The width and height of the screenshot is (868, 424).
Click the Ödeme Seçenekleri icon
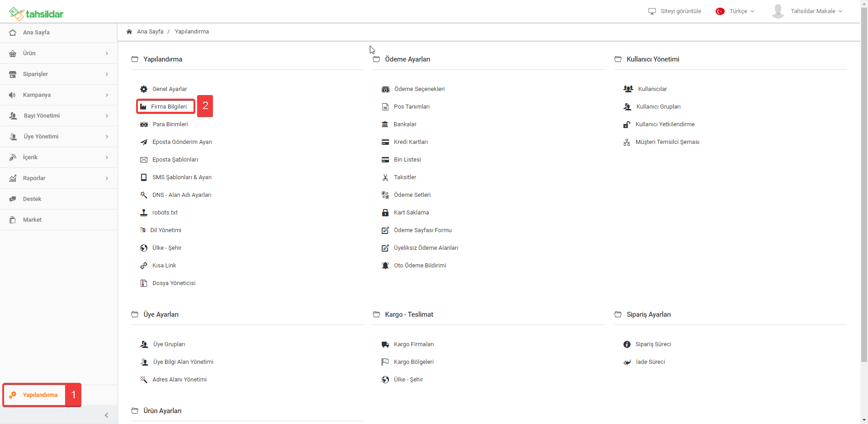[x=385, y=89]
